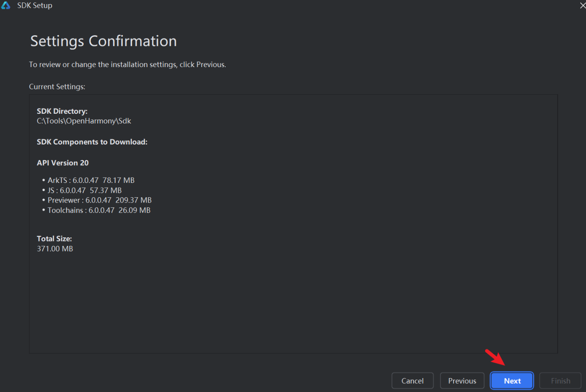586x392 pixels.
Task: Click the ArkTS 6.0.0.47 component line
Action: pyautogui.click(x=91, y=180)
